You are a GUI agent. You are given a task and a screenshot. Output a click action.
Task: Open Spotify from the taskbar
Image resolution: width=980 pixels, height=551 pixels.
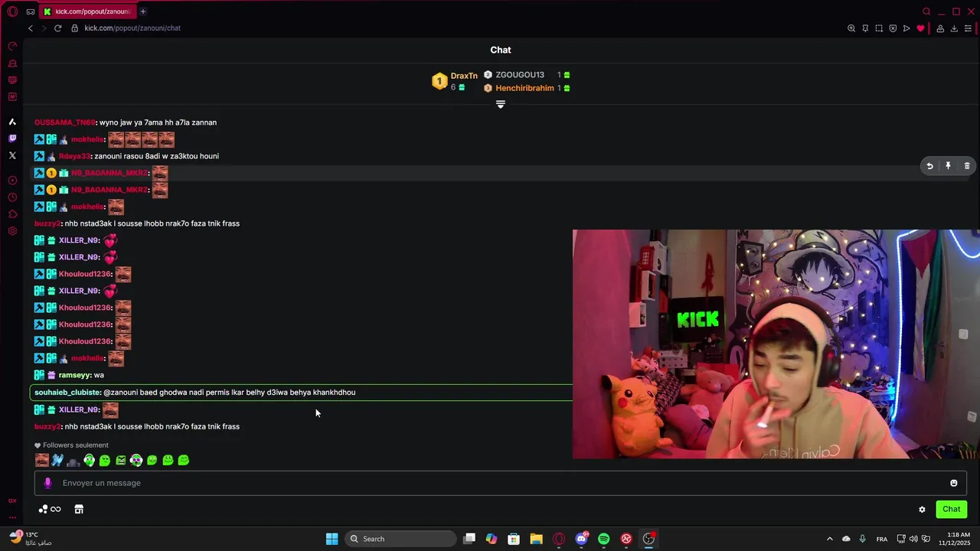(604, 539)
